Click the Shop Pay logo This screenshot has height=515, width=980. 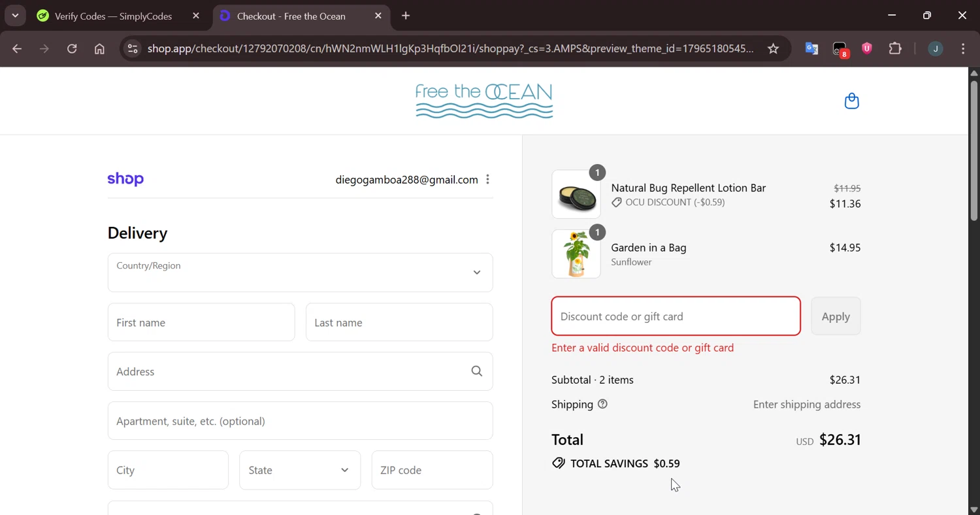(125, 179)
